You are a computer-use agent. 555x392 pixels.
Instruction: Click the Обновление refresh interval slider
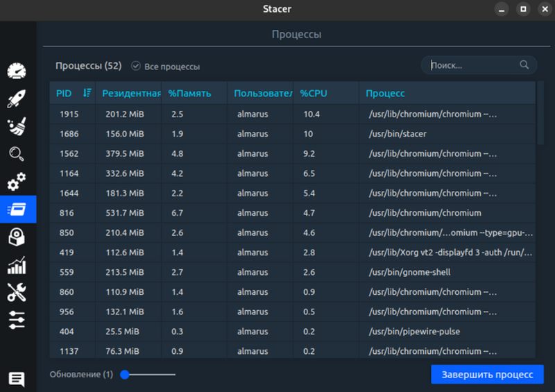[x=148, y=374]
